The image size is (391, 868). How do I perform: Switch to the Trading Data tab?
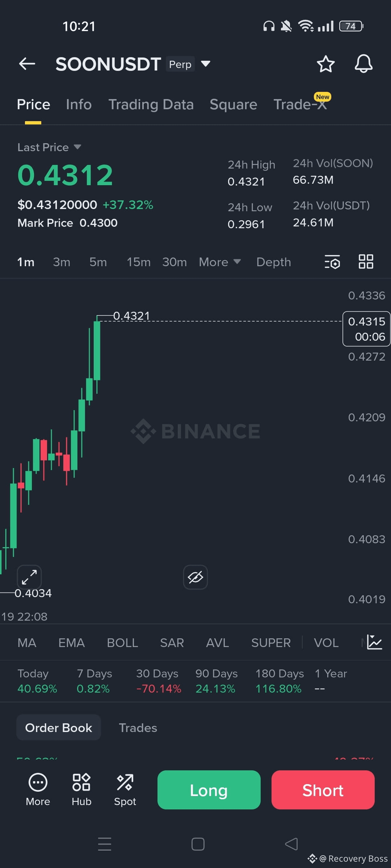tap(151, 104)
